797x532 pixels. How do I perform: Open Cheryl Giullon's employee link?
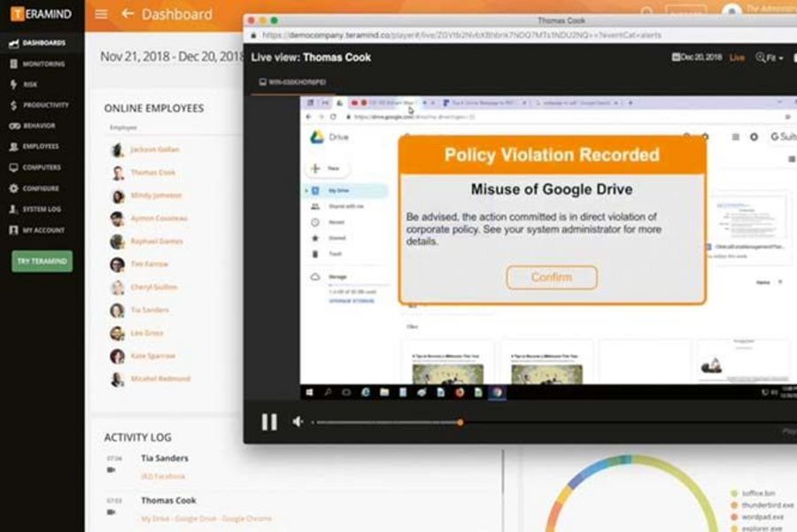(154, 287)
